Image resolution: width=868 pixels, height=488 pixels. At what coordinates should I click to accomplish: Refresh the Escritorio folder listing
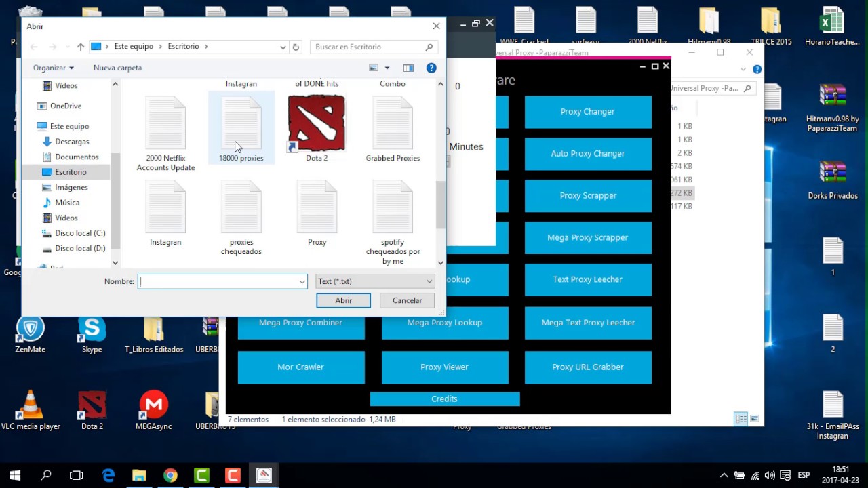point(296,47)
